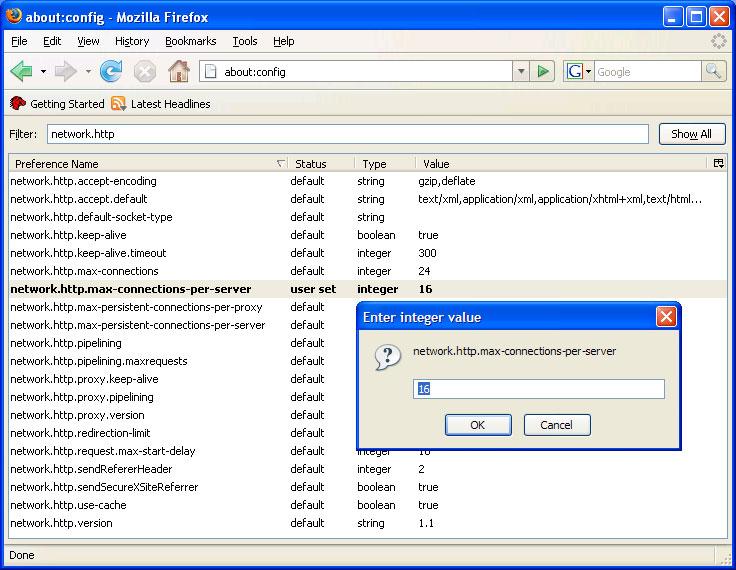The image size is (736, 570).
Task: Click the Reload page icon
Action: (x=111, y=71)
